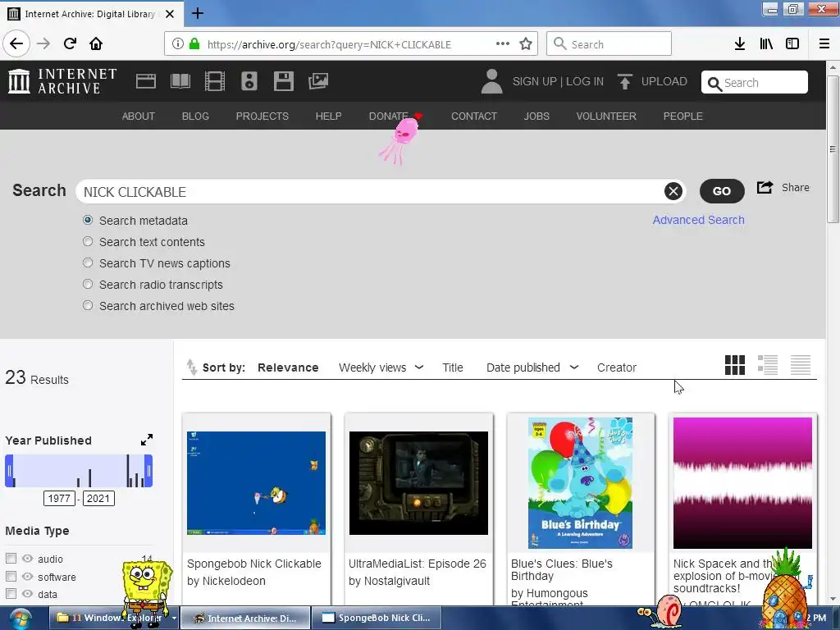Viewport: 840px width, 630px height.
Task: Clear the NICK CLICKABLE search query
Action: 673,191
